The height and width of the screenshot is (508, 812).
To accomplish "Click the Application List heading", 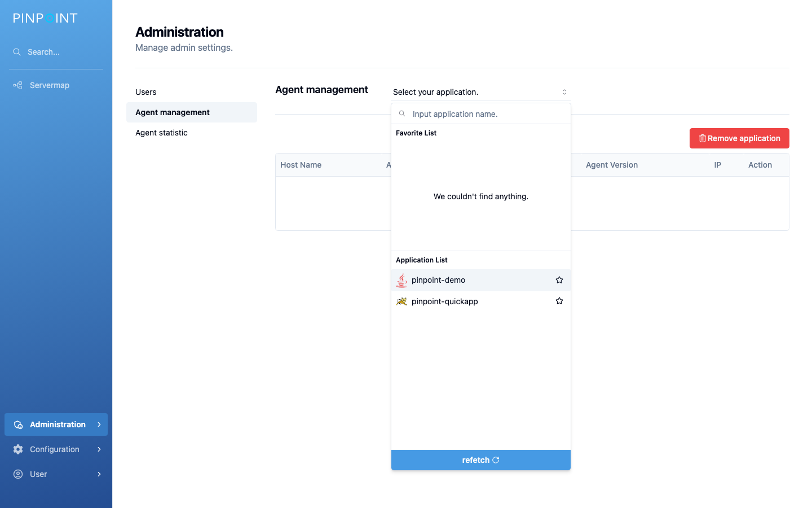I will pyautogui.click(x=422, y=260).
